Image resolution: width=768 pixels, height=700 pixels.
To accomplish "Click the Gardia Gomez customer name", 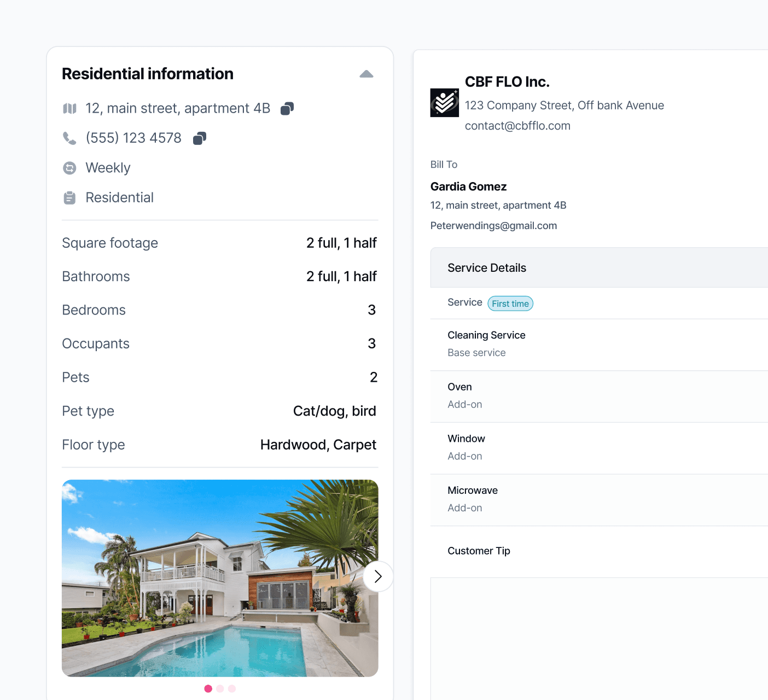I will pyautogui.click(x=469, y=186).
